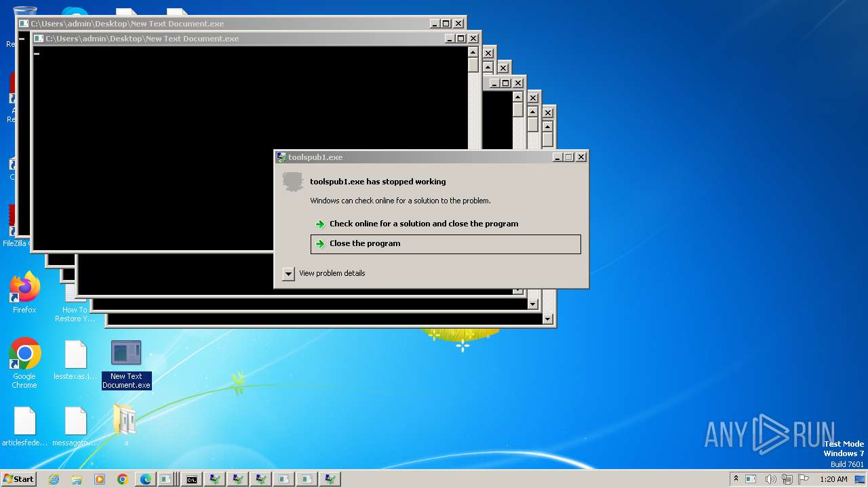Open the Firefox desktop shortcut

pos(24,293)
